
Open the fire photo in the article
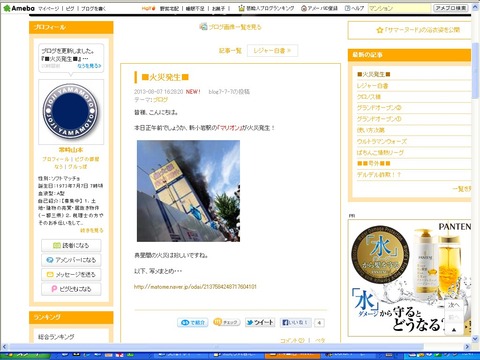(x=188, y=191)
